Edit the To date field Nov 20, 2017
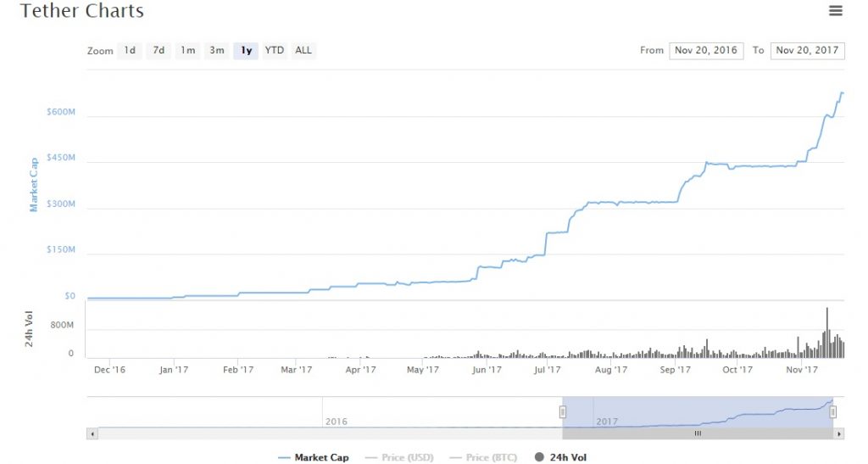 point(807,50)
